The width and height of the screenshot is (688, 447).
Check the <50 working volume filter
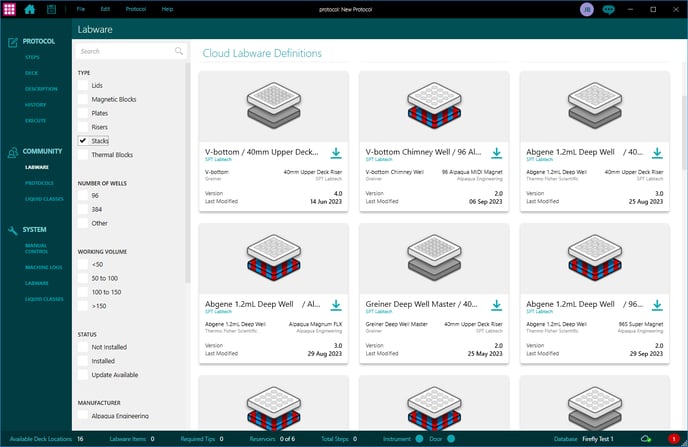click(82, 265)
